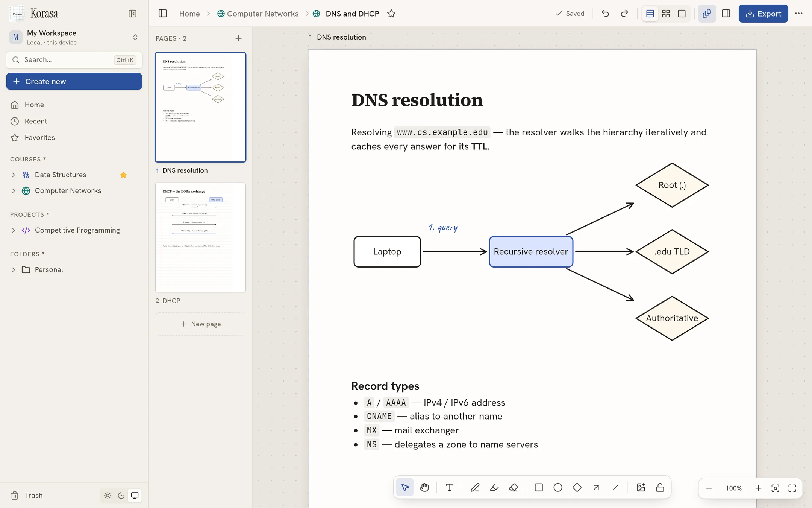The width and height of the screenshot is (812, 508).
Task: Switch to light theme
Action: [x=108, y=495]
